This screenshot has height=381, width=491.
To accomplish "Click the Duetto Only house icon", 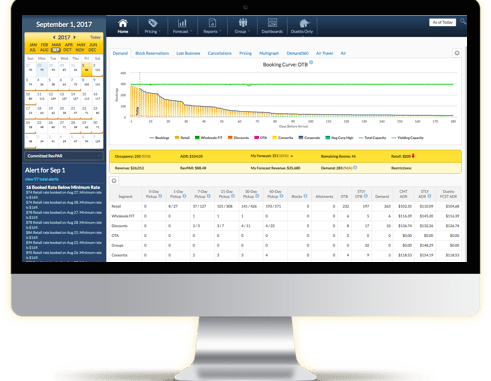I will (x=303, y=23).
